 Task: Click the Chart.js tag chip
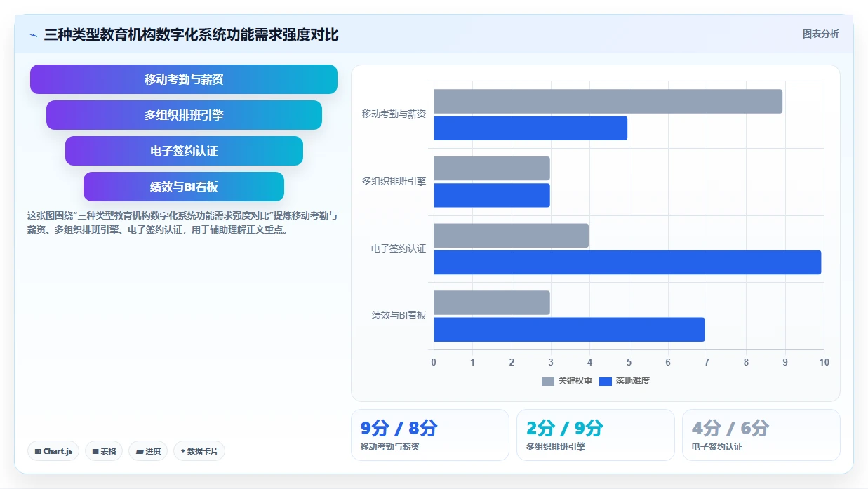click(53, 451)
